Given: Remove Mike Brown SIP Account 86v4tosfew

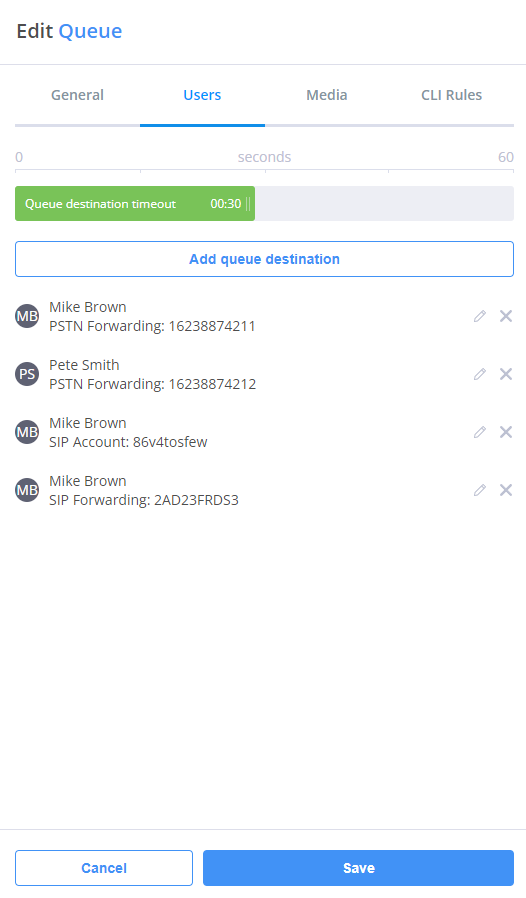Looking at the screenshot, I should [x=505, y=432].
